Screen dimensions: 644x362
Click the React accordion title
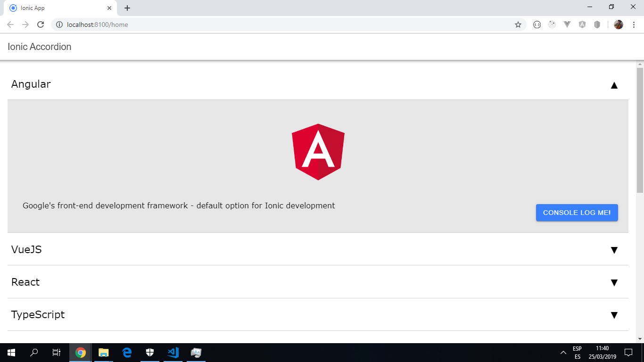(25, 282)
